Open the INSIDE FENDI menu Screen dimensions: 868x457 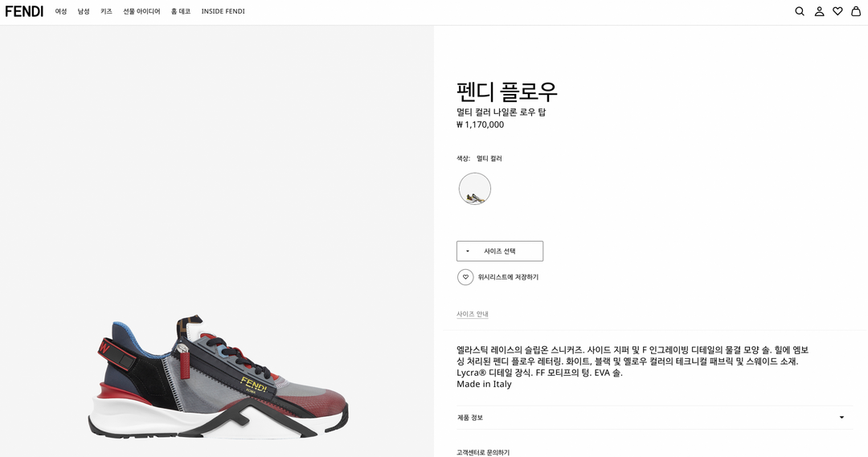click(x=223, y=11)
